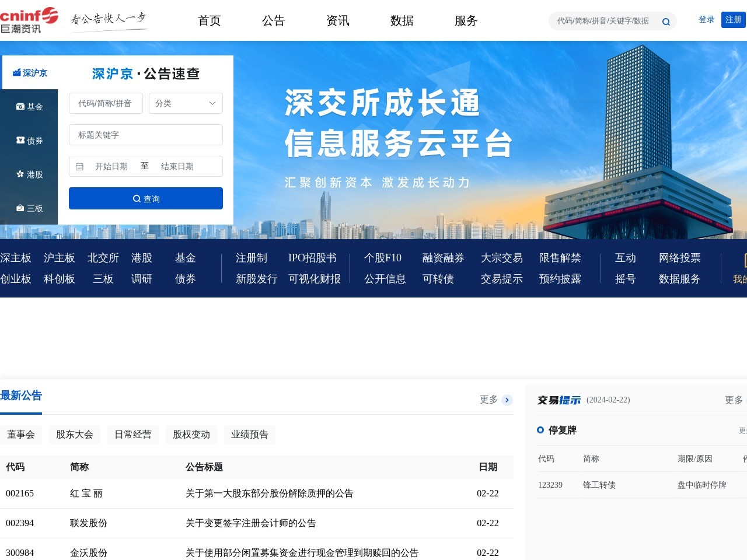Screen dimensions: 747x560
Task: Open the 资讯 navigation menu
Action: [337, 21]
